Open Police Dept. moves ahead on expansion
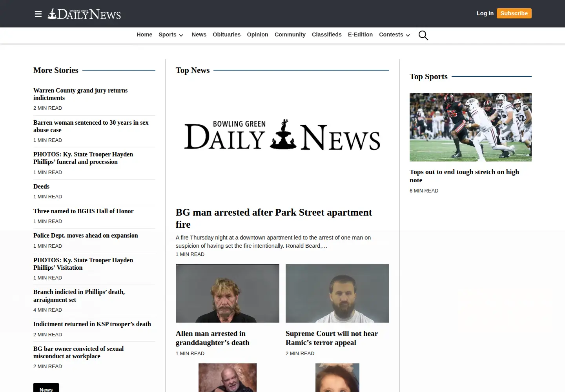Image resolution: width=565 pixels, height=392 pixels. click(x=86, y=236)
